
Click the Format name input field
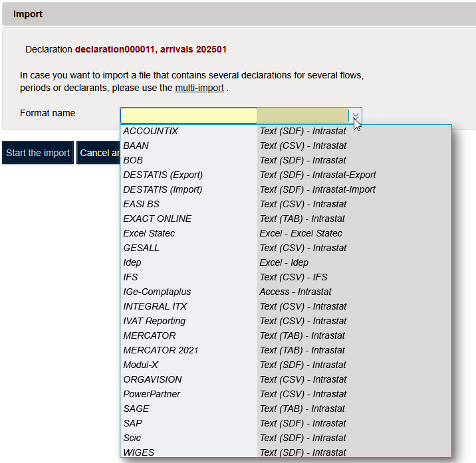[x=188, y=116]
